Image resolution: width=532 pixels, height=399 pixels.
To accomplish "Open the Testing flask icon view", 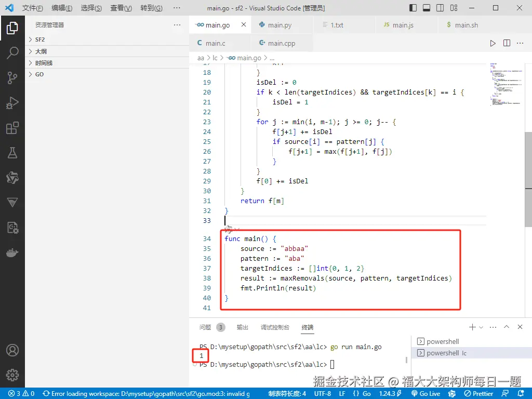I will 12,153.
